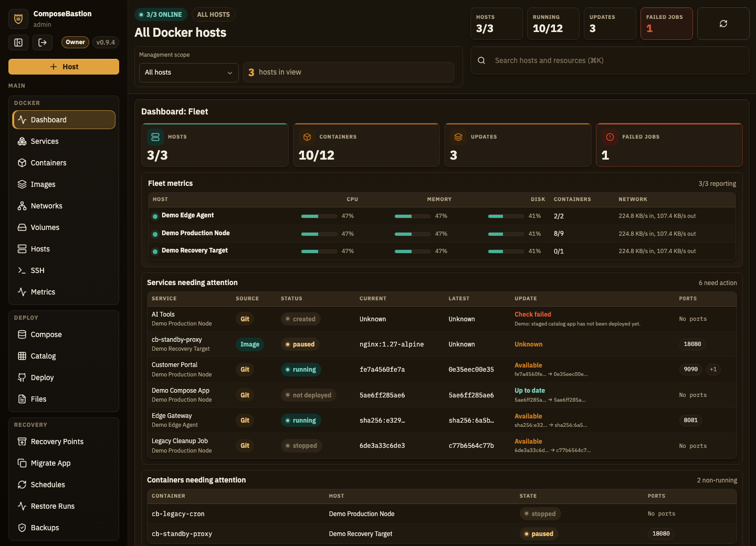Click the Compose database icon in sidebar
The height and width of the screenshot is (546, 756).
tap(22, 334)
